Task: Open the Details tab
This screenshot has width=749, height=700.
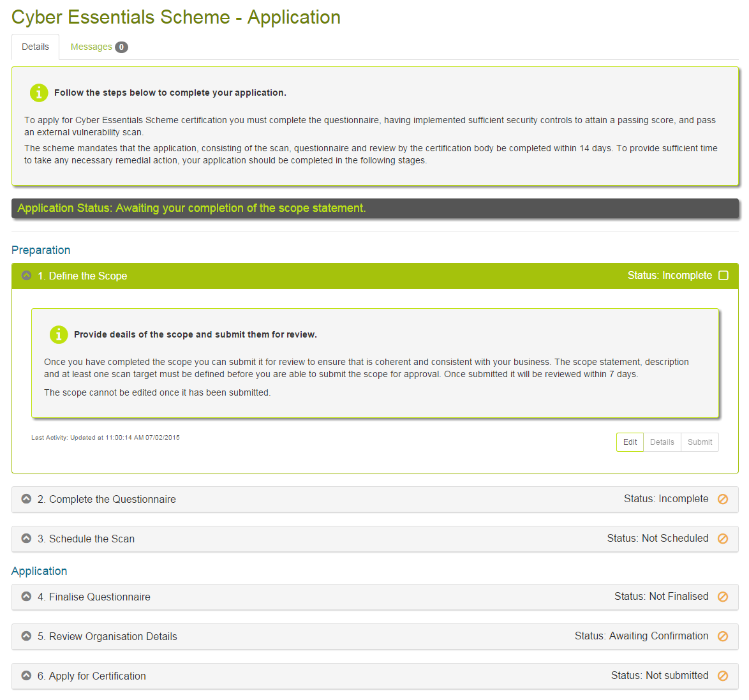Action: [35, 47]
